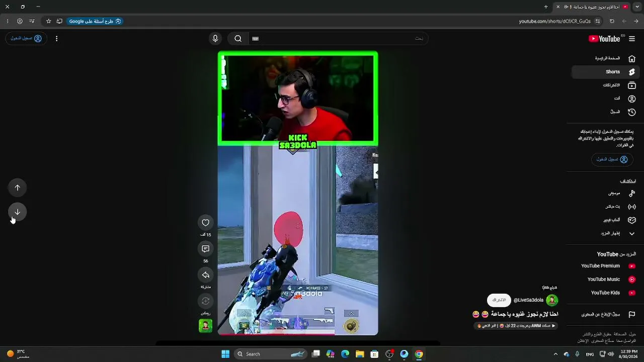The image size is (644, 362).
Task: Open Chrome's three-dot menu
Action: point(7,21)
